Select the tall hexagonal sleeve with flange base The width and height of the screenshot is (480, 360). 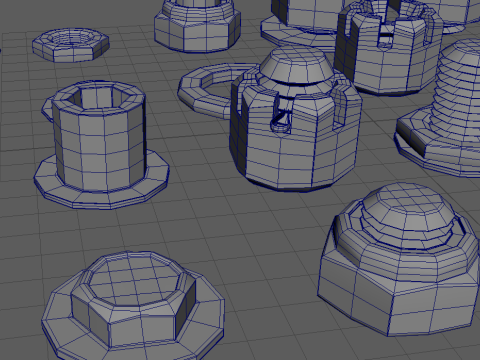click(x=102, y=145)
